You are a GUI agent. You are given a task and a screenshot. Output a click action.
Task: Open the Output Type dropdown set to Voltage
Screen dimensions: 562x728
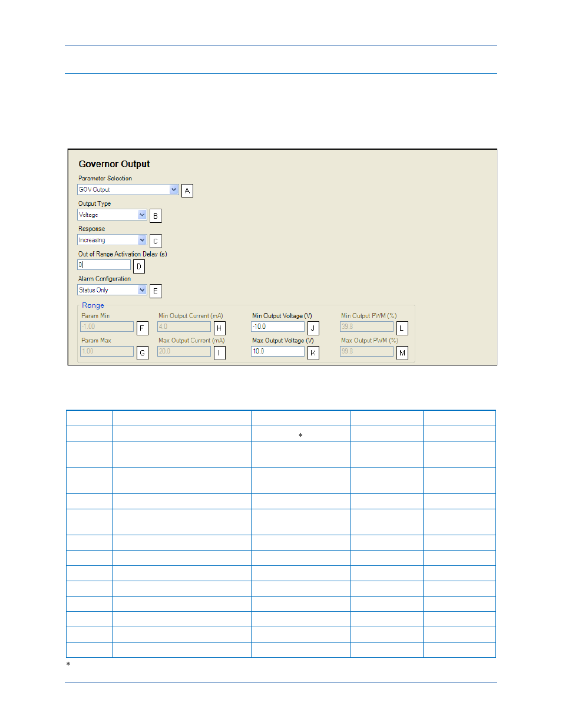point(112,215)
